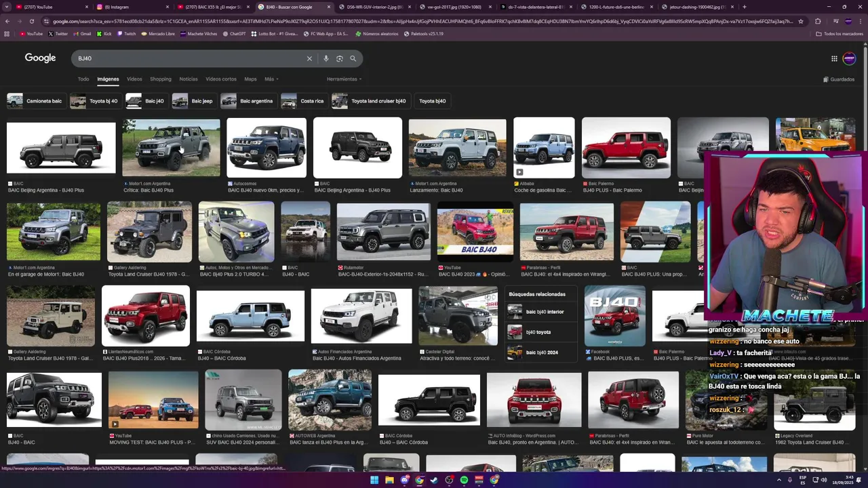Open Spotify from the taskbar

coord(464,480)
